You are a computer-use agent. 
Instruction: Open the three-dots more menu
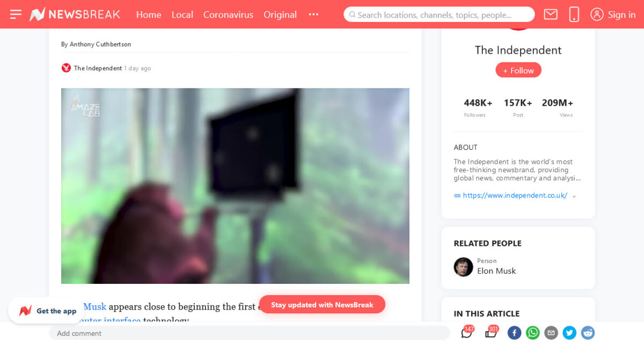(313, 14)
